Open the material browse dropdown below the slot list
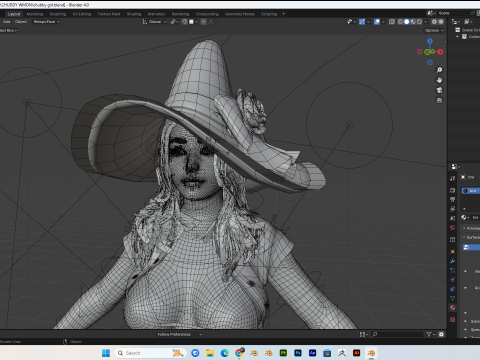Viewport: 480px width, 360px height. point(465,217)
